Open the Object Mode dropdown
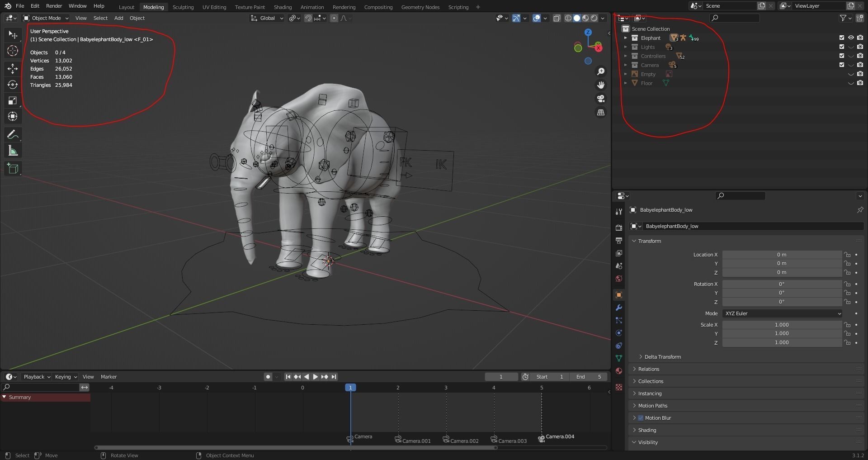The height and width of the screenshot is (460, 868). (46, 18)
